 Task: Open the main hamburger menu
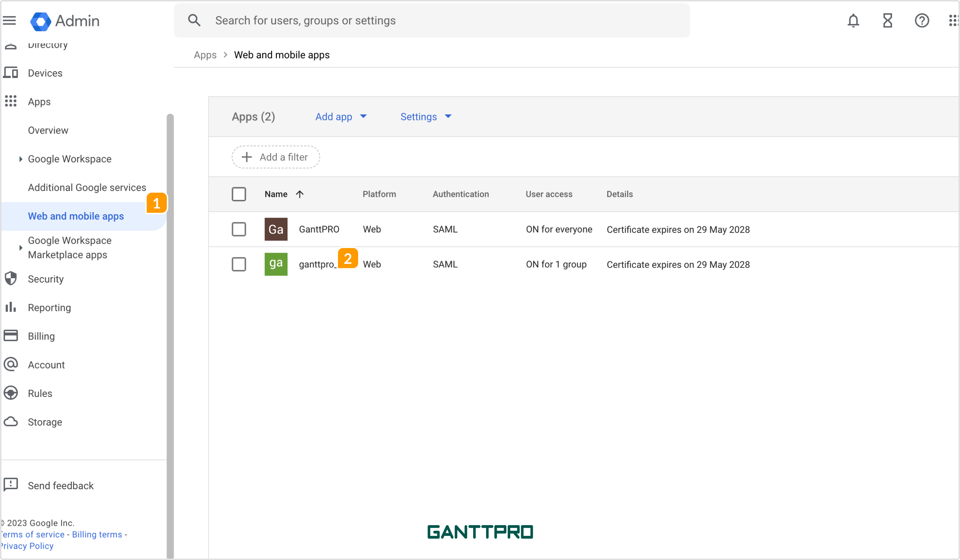click(9, 20)
